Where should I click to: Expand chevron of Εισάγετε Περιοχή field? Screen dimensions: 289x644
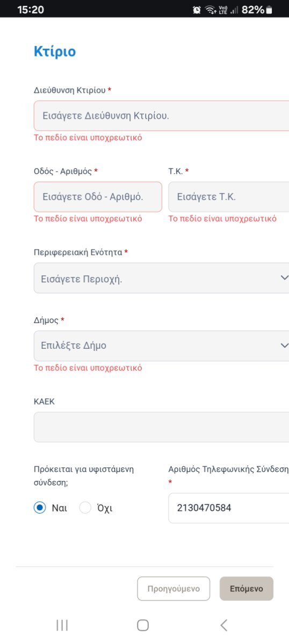pyautogui.click(x=284, y=278)
